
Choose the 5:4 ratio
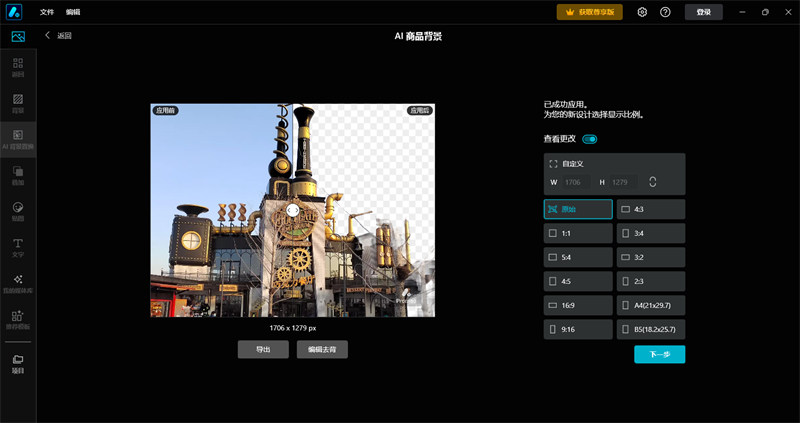coord(578,257)
